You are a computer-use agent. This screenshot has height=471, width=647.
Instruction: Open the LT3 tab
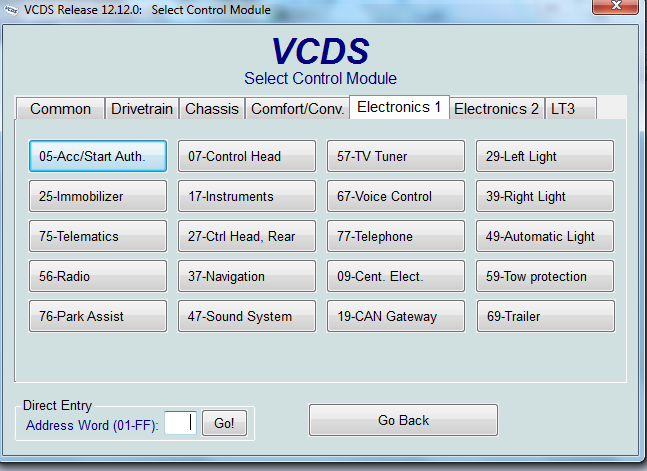click(571, 109)
